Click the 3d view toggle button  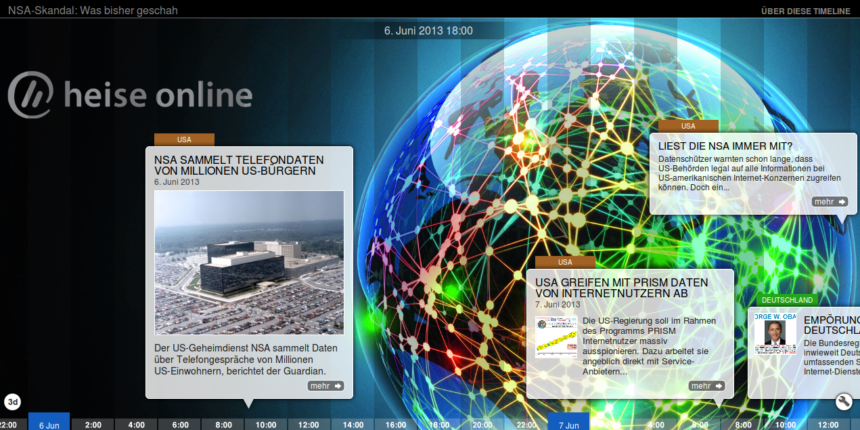13,402
